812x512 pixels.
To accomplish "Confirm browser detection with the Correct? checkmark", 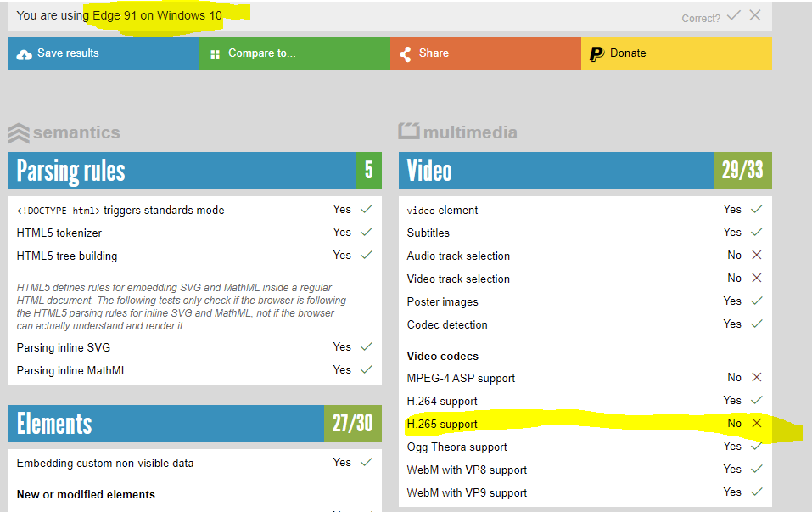I will (733, 15).
